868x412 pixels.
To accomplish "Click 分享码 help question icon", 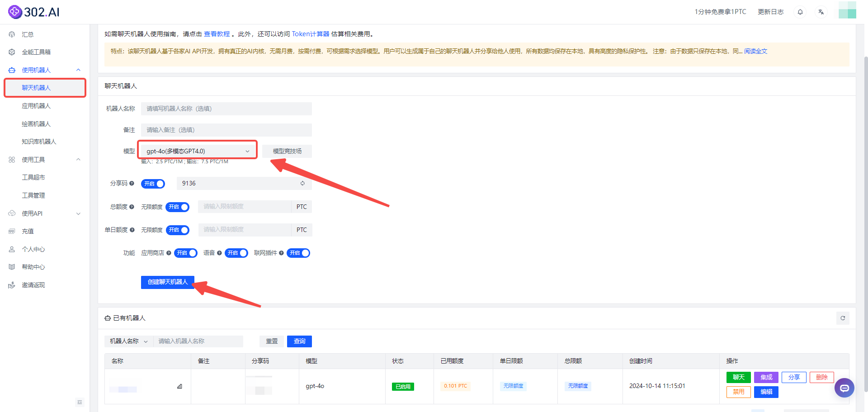I will [132, 183].
